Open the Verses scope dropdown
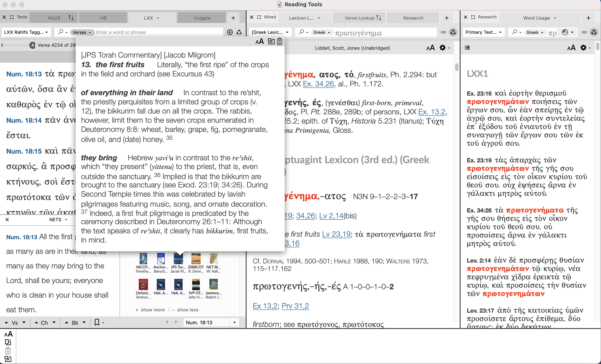601x364 pixels. (82, 32)
